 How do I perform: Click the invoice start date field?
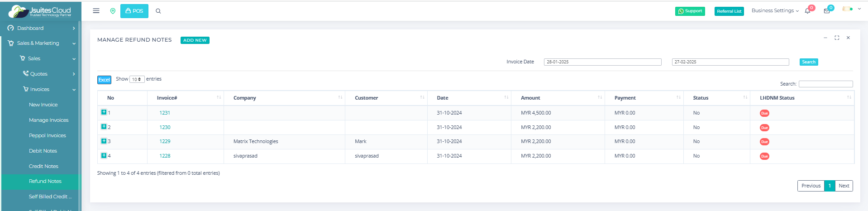[x=602, y=62]
